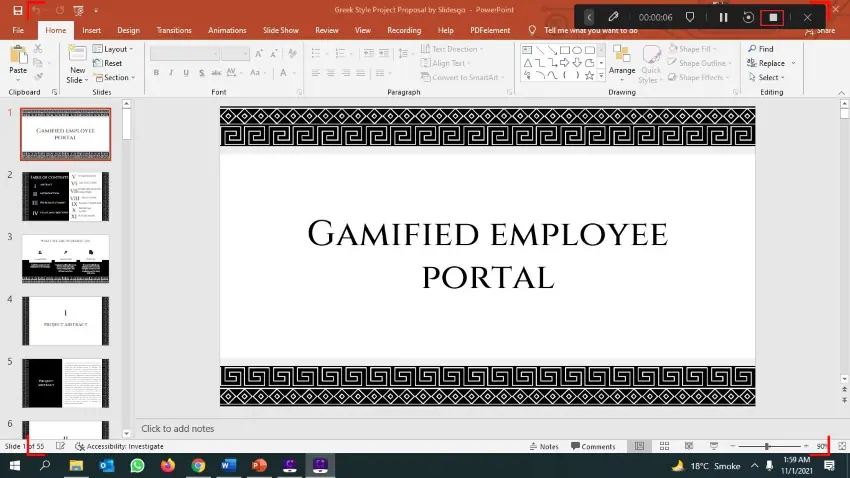Insert the oval shape from shapes gallery
Image resolution: width=850 pixels, height=478 pixels.
click(577, 50)
